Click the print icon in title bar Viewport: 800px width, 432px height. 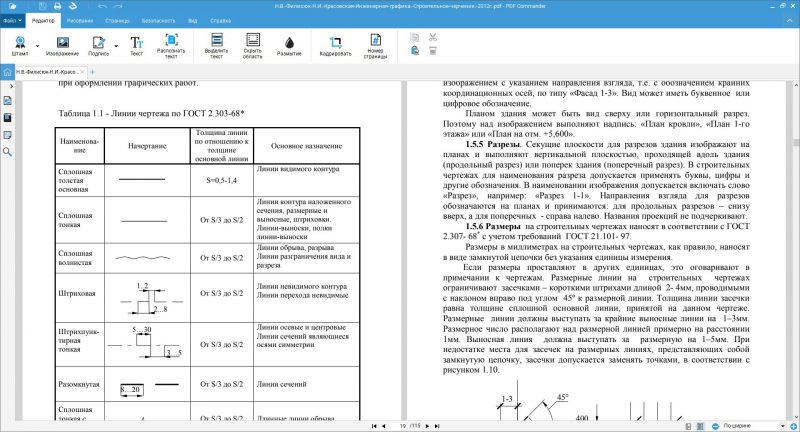tap(58, 6)
